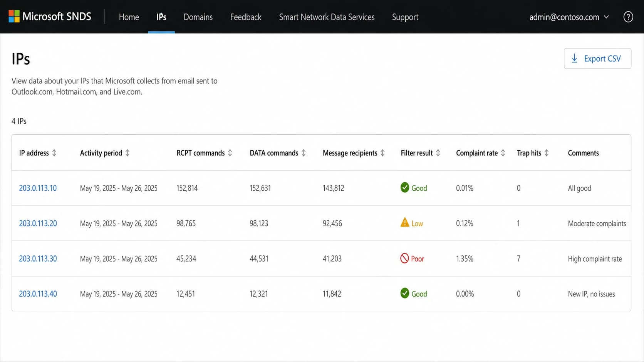Click message recipients value 92,456
This screenshot has height=362, width=644.
[332, 224]
